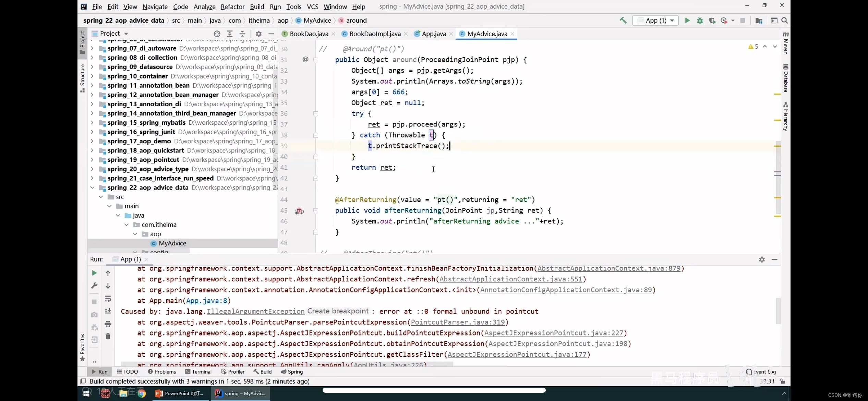The height and width of the screenshot is (401, 868).
Task: Click Up the stack trace arrow
Action: coord(108,273)
